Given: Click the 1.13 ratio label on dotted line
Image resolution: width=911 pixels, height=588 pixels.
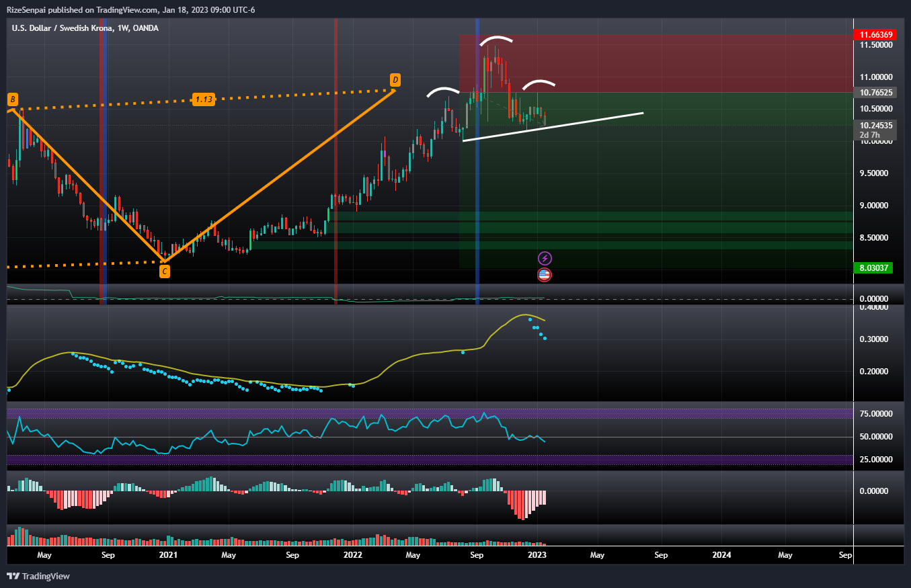Looking at the screenshot, I should (204, 99).
